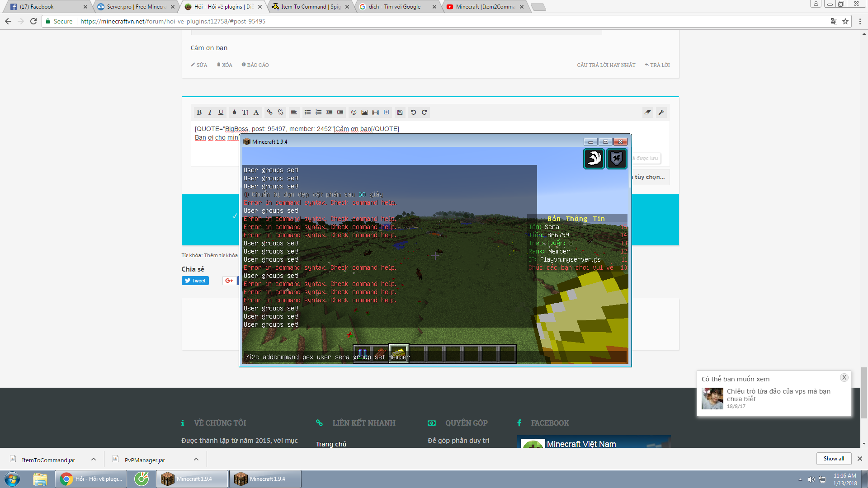Screen dimensions: 868x488
Task: Open the font size dropdown
Action: 245,113
